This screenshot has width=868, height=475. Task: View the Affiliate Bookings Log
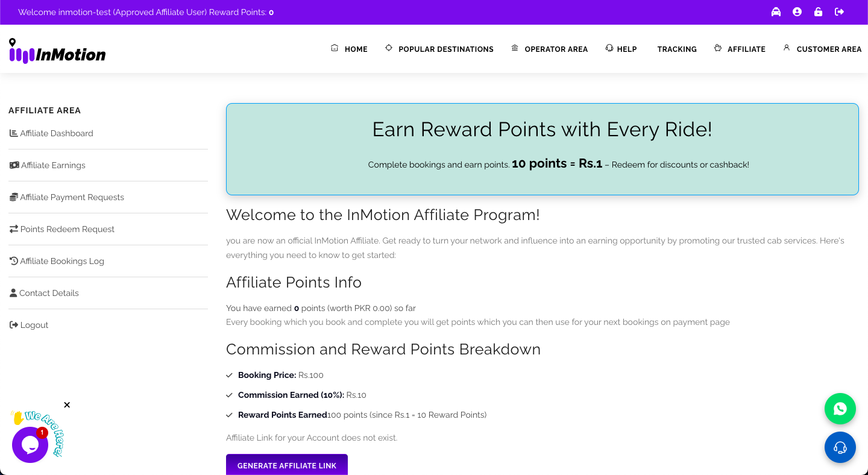click(x=62, y=261)
